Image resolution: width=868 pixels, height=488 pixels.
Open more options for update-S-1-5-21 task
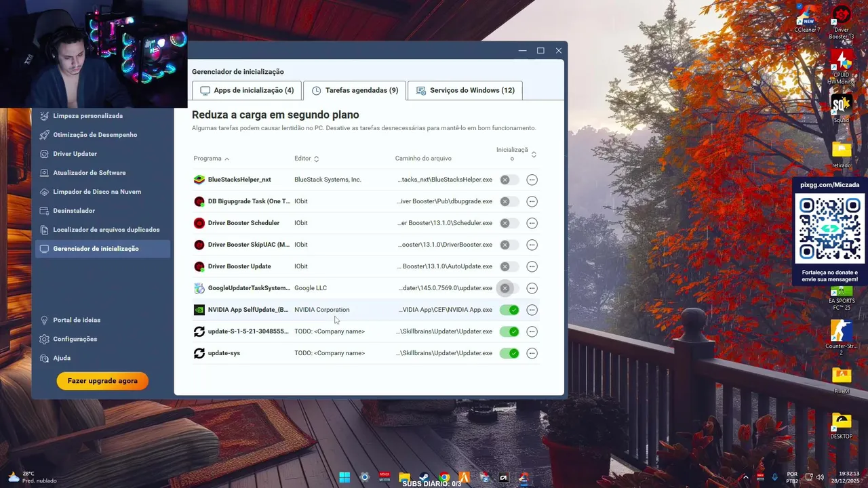point(532,331)
